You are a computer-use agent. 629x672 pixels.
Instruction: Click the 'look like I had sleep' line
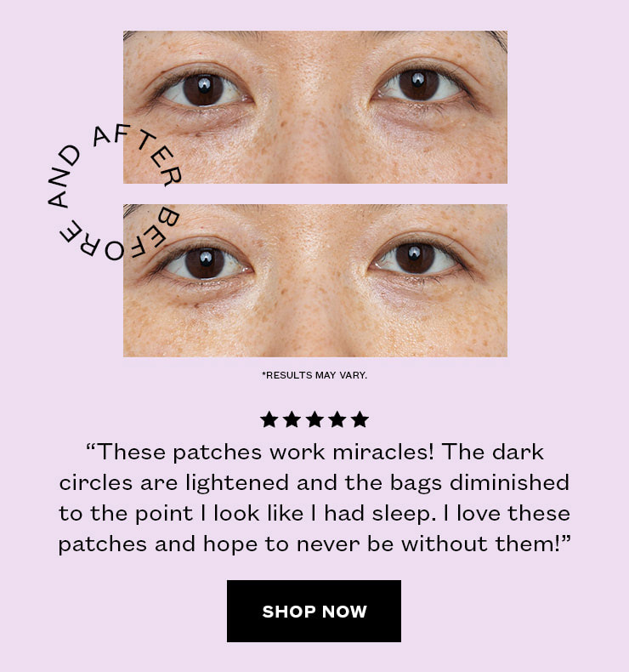click(x=314, y=514)
